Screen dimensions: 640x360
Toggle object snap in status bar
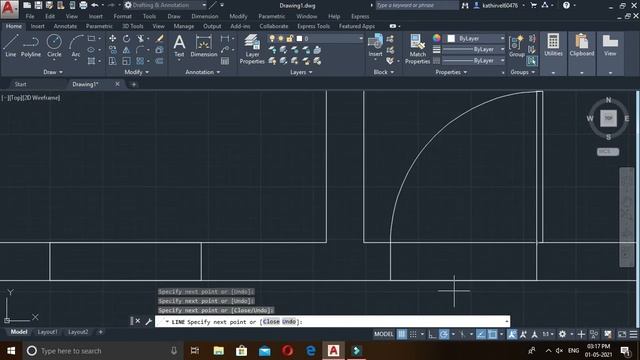(493, 334)
